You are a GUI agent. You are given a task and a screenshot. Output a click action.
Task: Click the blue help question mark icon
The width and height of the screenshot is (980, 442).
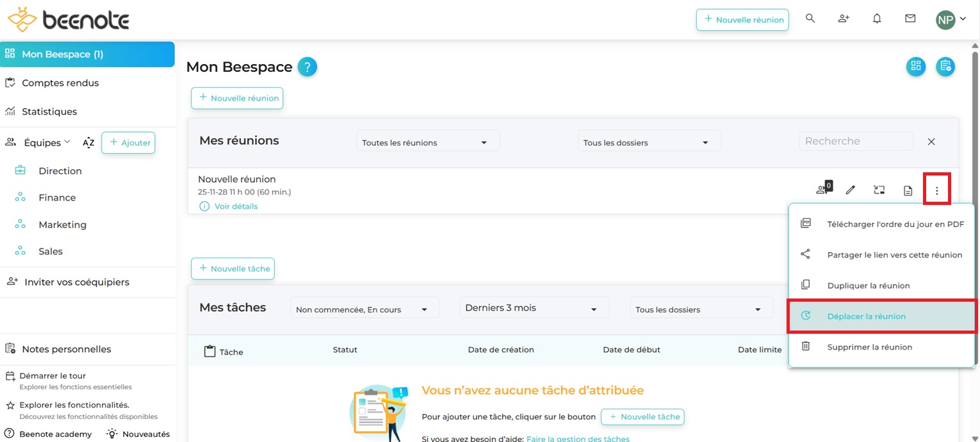pos(307,67)
